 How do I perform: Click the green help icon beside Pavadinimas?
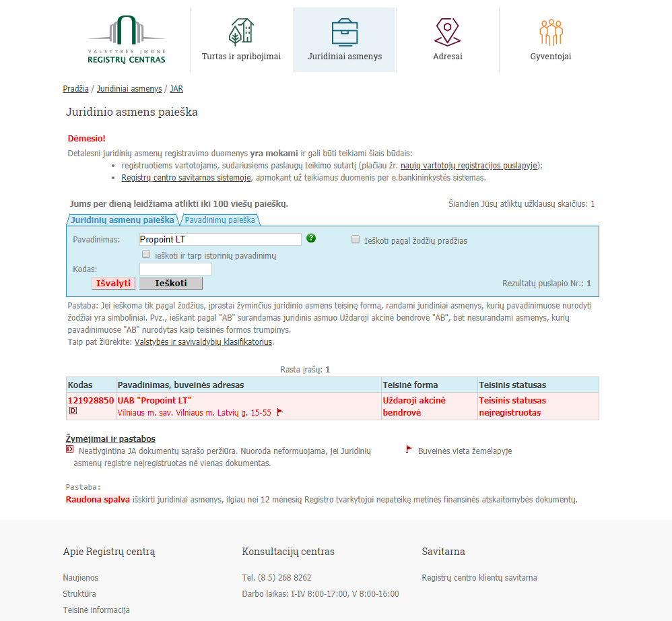pos(311,238)
